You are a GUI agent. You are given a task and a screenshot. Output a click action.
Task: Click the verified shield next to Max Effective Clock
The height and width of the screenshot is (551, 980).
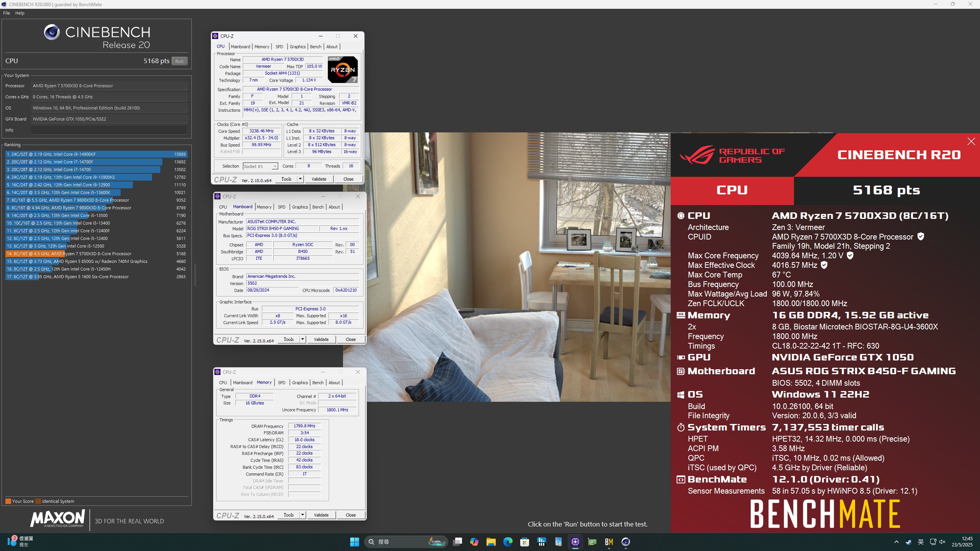[x=824, y=265]
